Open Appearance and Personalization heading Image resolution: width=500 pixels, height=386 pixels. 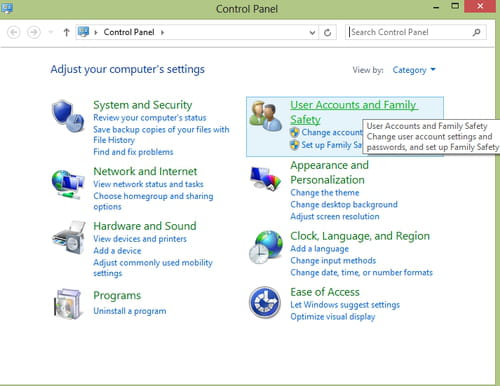(329, 173)
